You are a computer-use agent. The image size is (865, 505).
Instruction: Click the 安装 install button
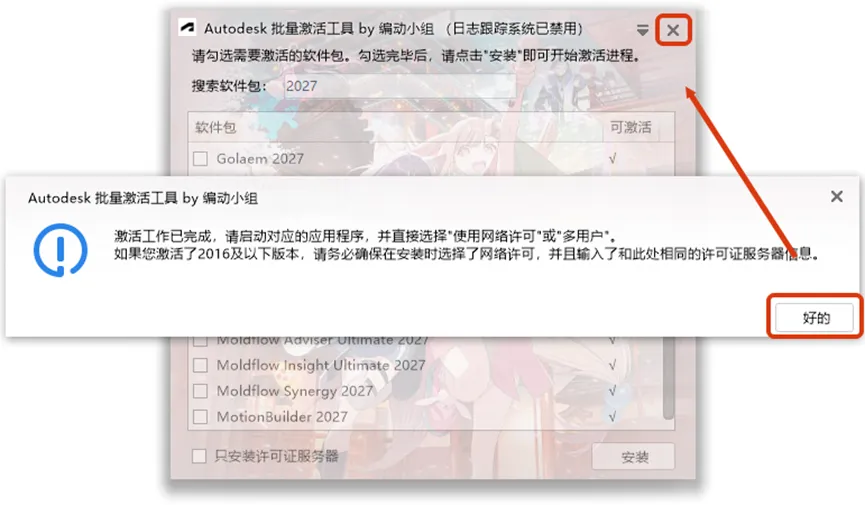coord(634,457)
